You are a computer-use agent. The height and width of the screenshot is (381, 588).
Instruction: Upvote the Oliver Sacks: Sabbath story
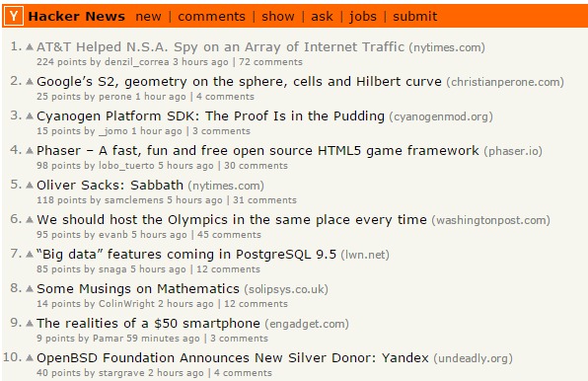click(30, 185)
